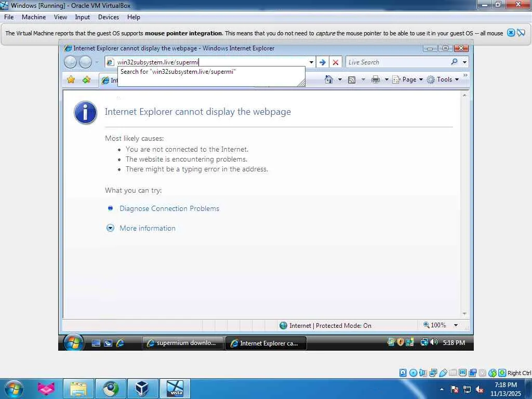Click the 100% zoom level button

point(435,325)
